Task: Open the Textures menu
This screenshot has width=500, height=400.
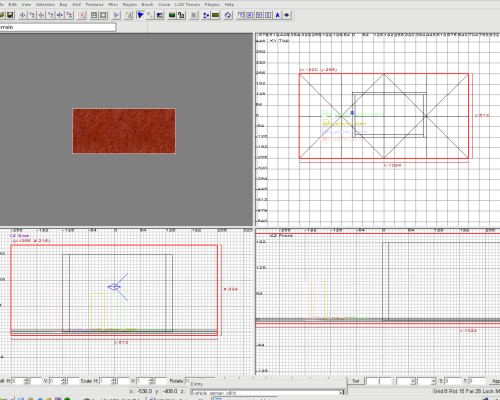Action: tap(94, 4)
